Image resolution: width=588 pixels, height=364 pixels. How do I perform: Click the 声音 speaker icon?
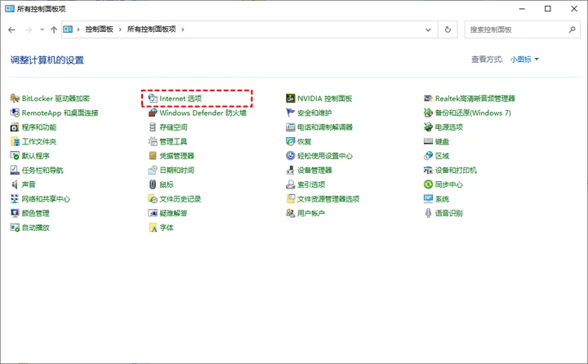coord(15,184)
